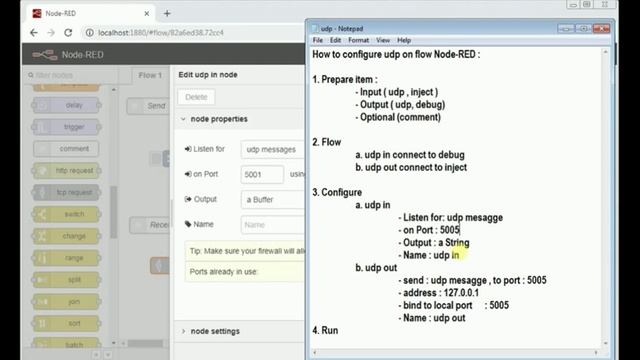Click the Notepad icon in title bar
Image resolution: width=640 pixels, height=360 pixels.
click(x=315, y=29)
